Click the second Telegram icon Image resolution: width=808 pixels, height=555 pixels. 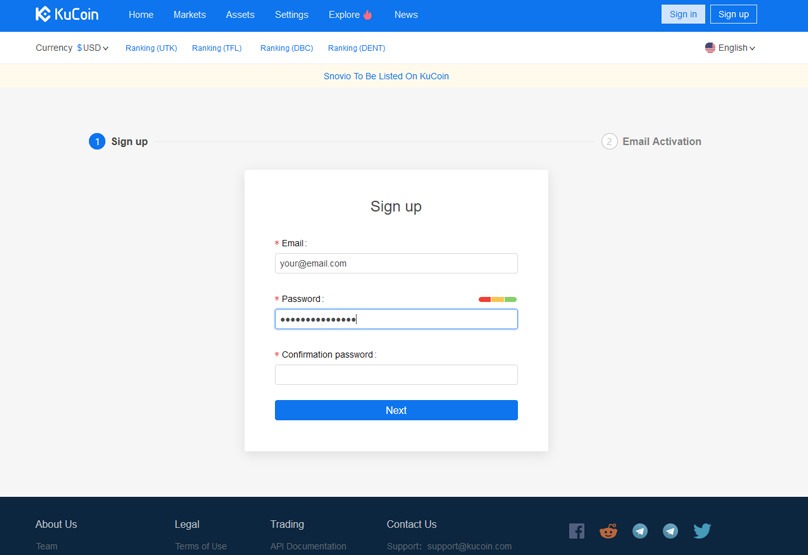coord(670,531)
